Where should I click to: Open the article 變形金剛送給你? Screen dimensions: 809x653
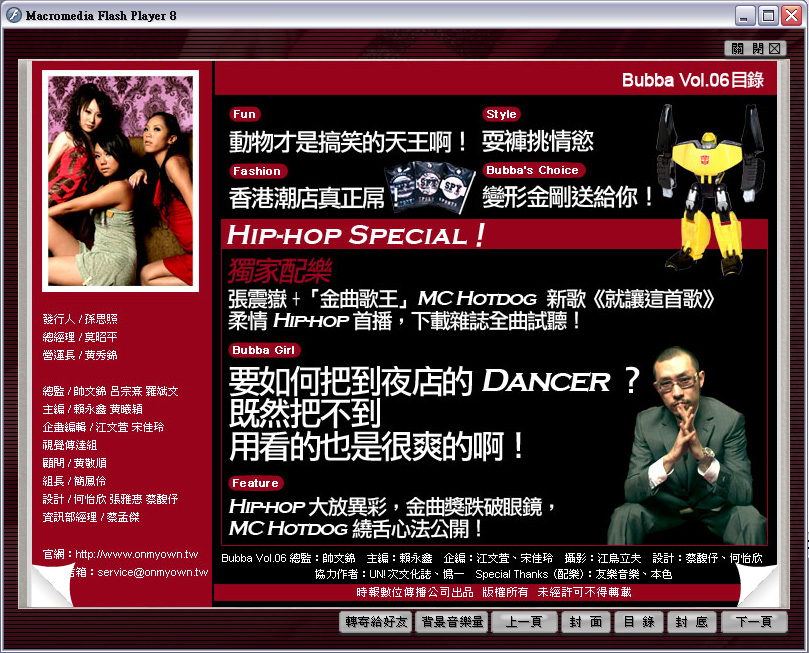tap(568, 197)
